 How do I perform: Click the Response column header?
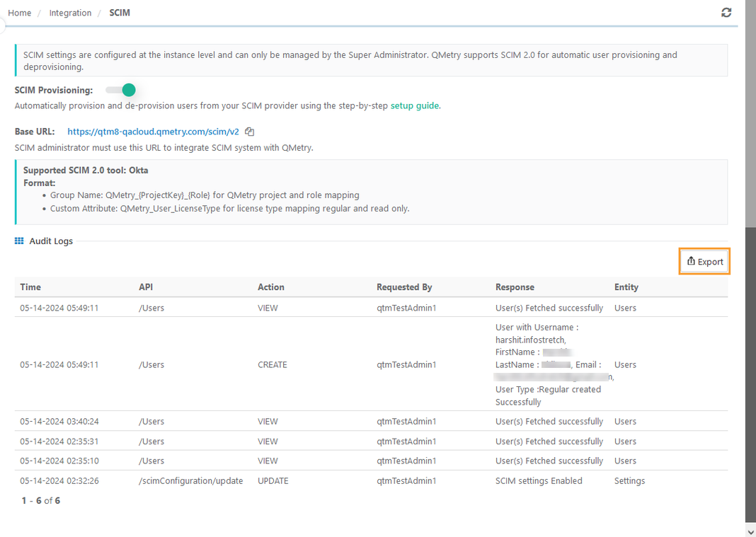[x=515, y=287]
